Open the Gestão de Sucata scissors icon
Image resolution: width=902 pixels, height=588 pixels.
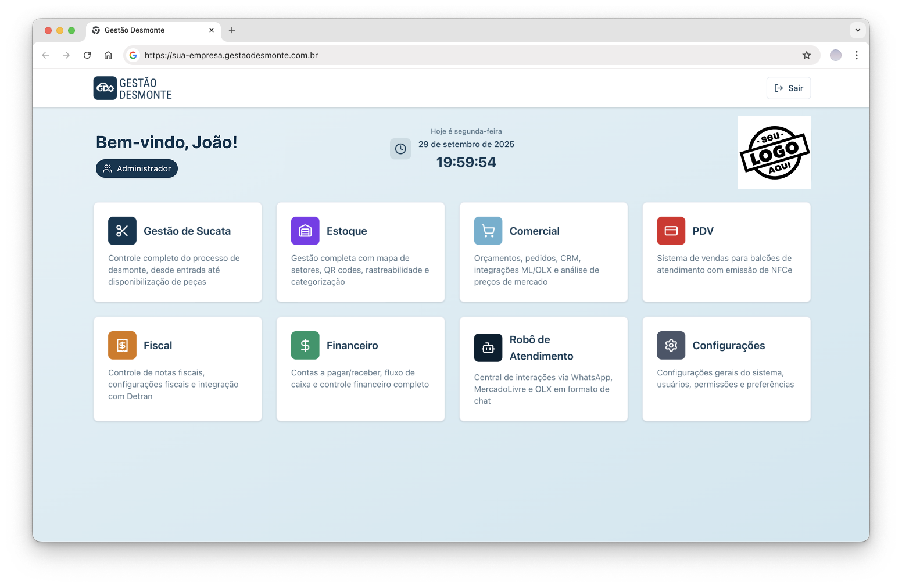pyautogui.click(x=122, y=231)
